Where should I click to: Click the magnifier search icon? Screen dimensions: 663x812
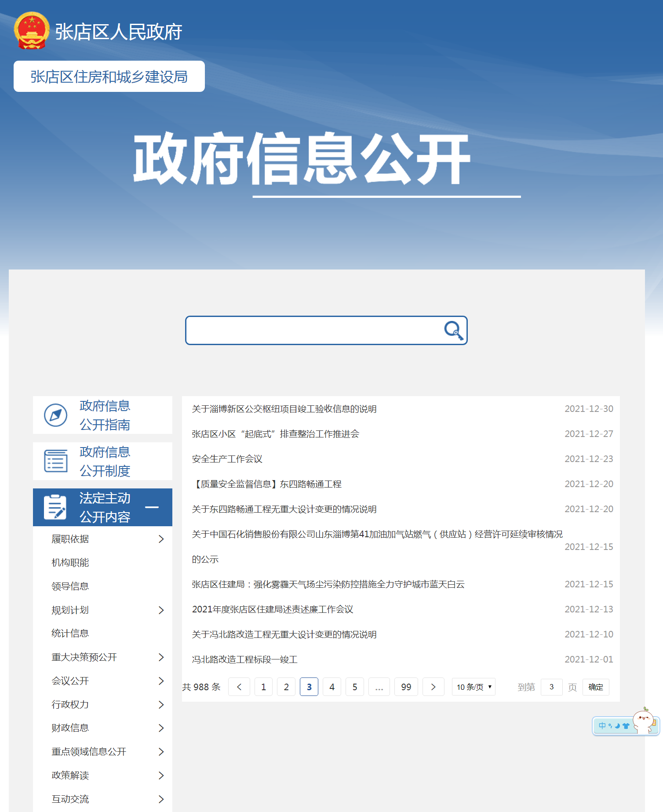click(453, 330)
